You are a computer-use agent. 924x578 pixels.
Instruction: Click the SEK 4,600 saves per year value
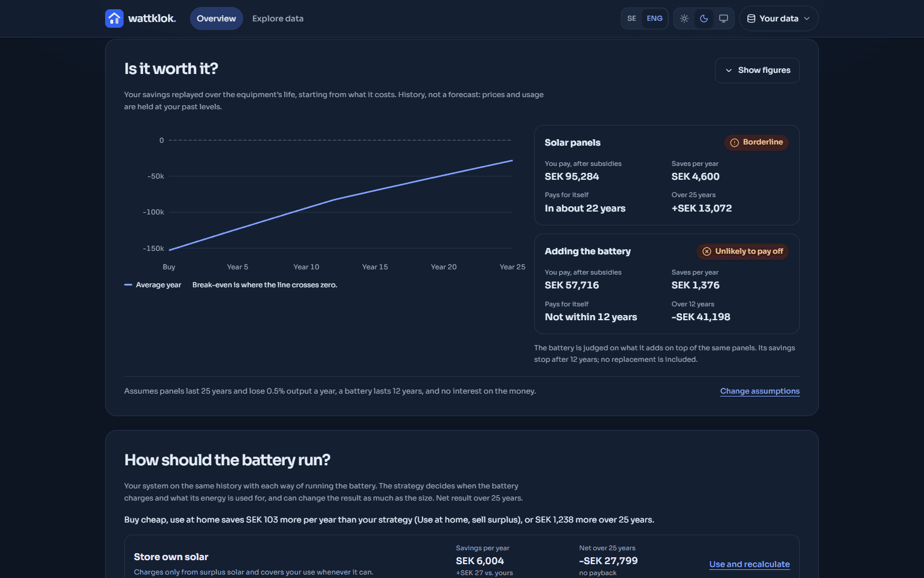coord(695,177)
